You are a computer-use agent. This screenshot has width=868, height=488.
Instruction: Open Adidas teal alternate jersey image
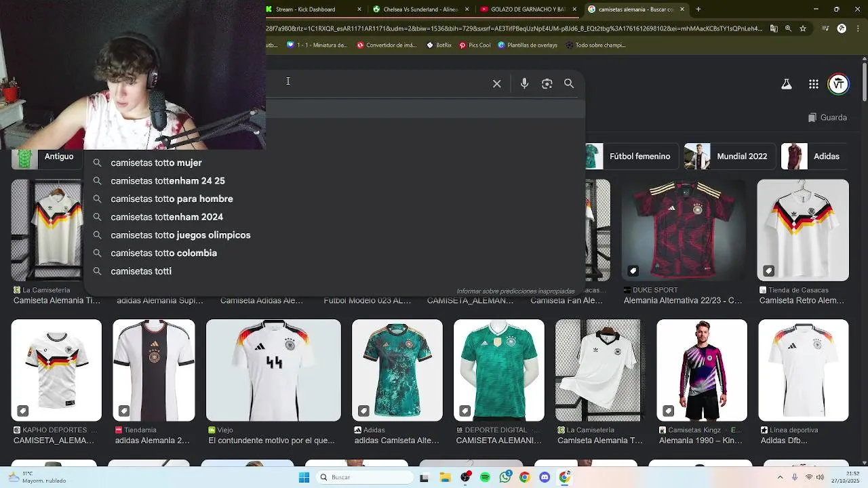[x=397, y=370]
